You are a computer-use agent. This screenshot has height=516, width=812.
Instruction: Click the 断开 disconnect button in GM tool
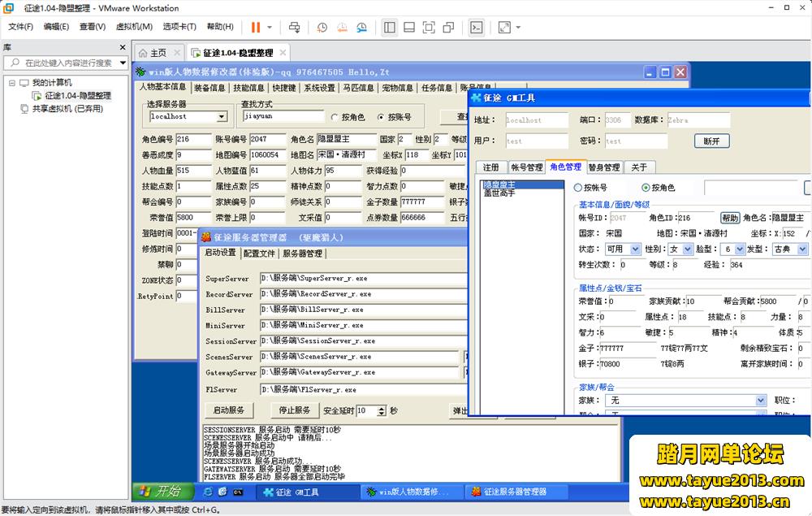pyautogui.click(x=711, y=141)
